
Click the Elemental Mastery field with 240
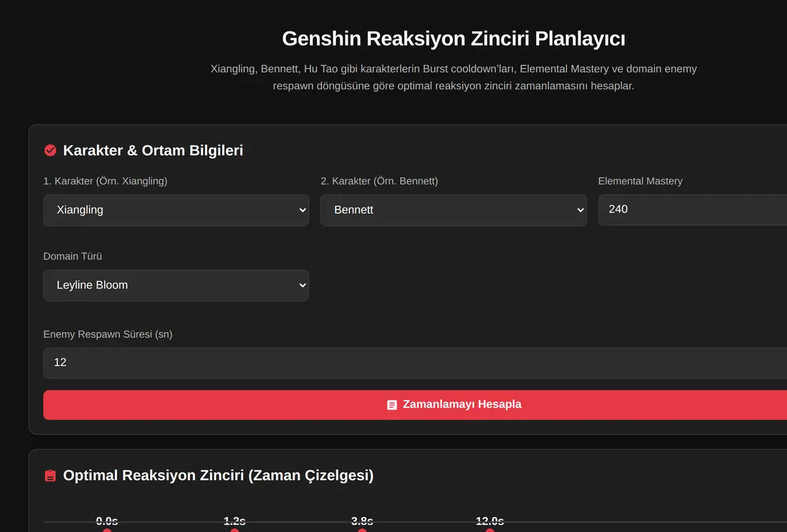693,209
